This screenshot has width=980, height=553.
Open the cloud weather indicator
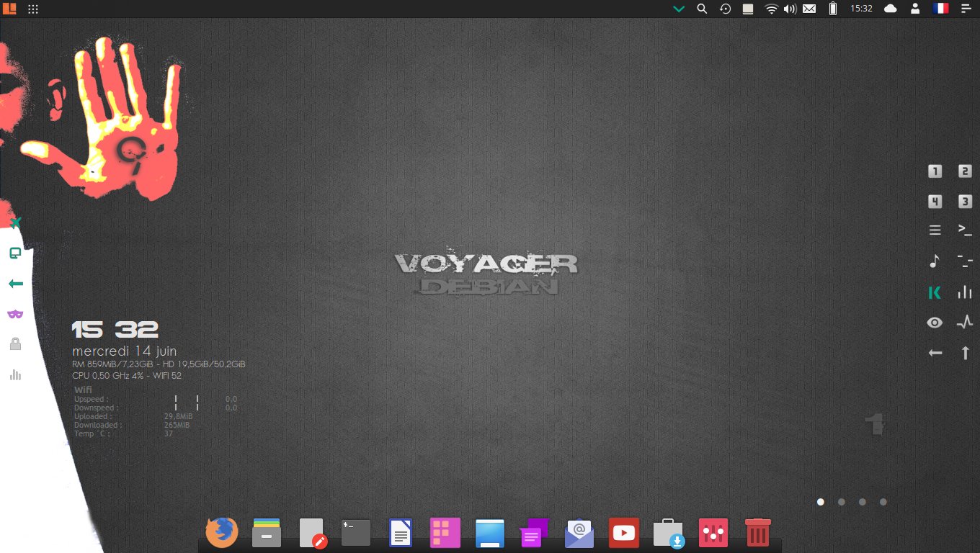(x=891, y=9)
